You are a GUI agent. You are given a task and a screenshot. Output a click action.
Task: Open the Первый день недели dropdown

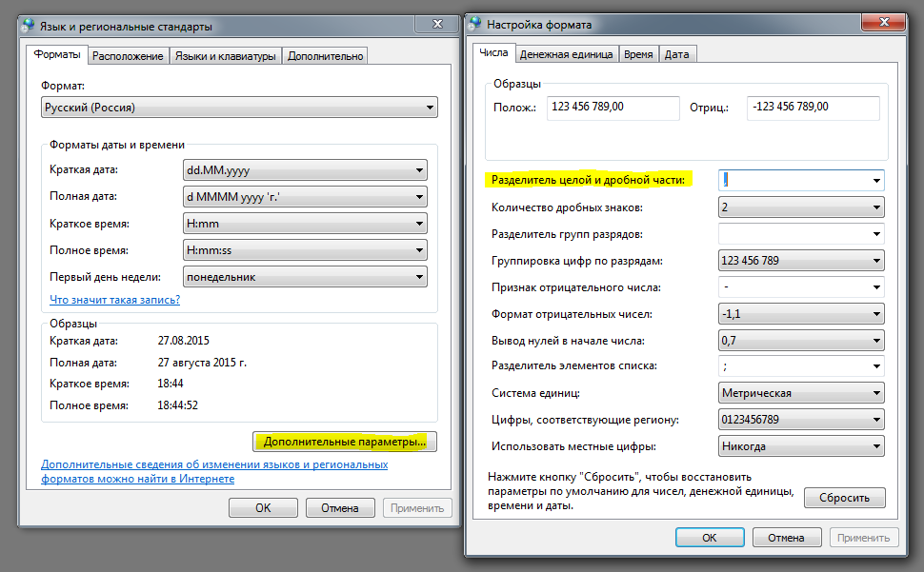tap(305, 277)
